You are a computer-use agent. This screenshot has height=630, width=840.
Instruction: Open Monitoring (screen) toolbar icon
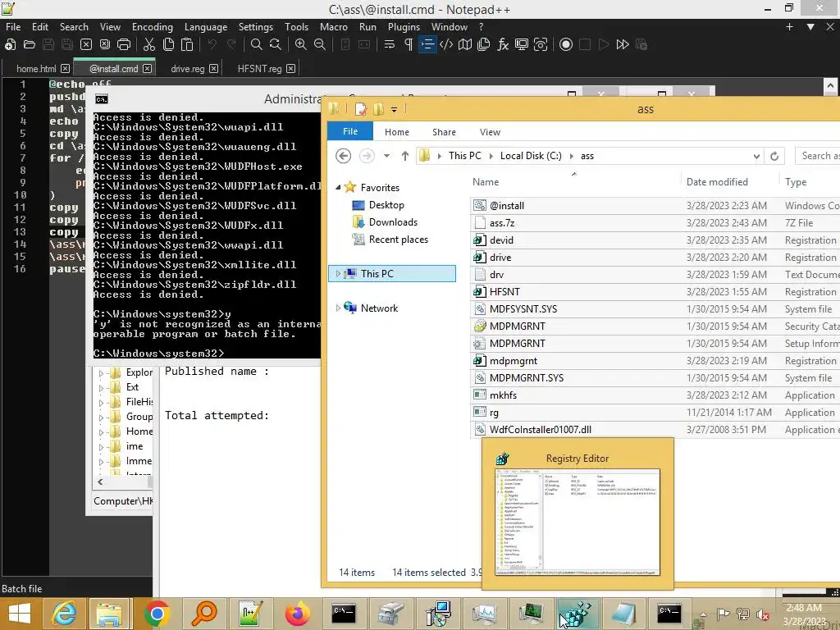coord(521,44)
